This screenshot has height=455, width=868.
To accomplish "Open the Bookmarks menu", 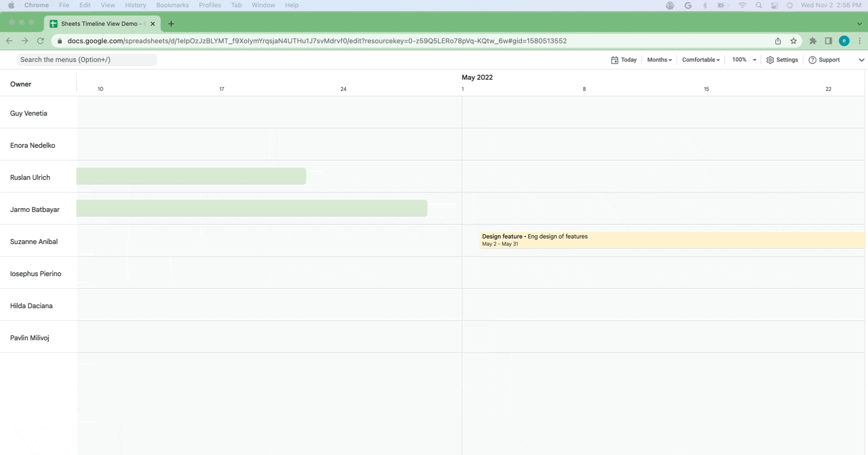I will [x=172, y=5].
